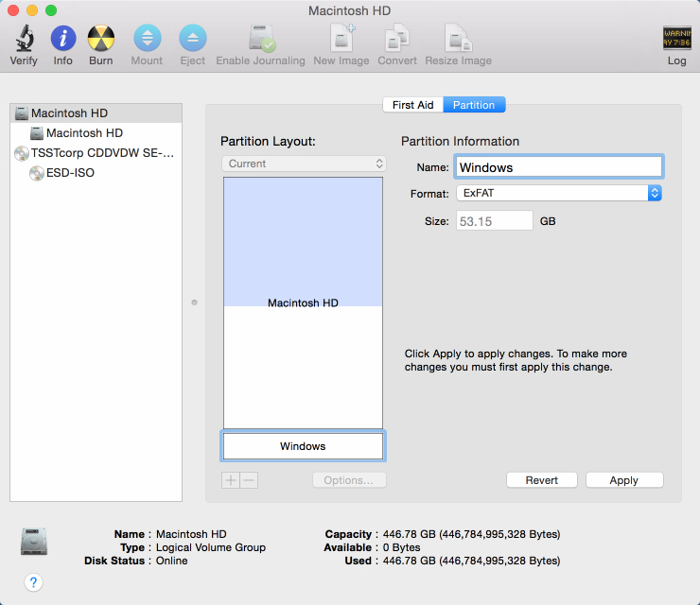The height and width of the screenshot is (605, 700).
Task: Click the bottom disk drive icon
Action: point(34,542)
